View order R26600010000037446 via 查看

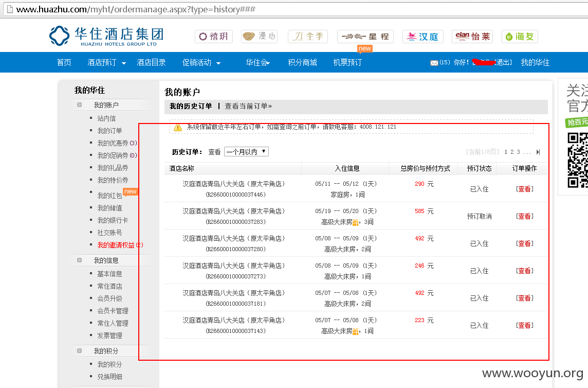525,189
